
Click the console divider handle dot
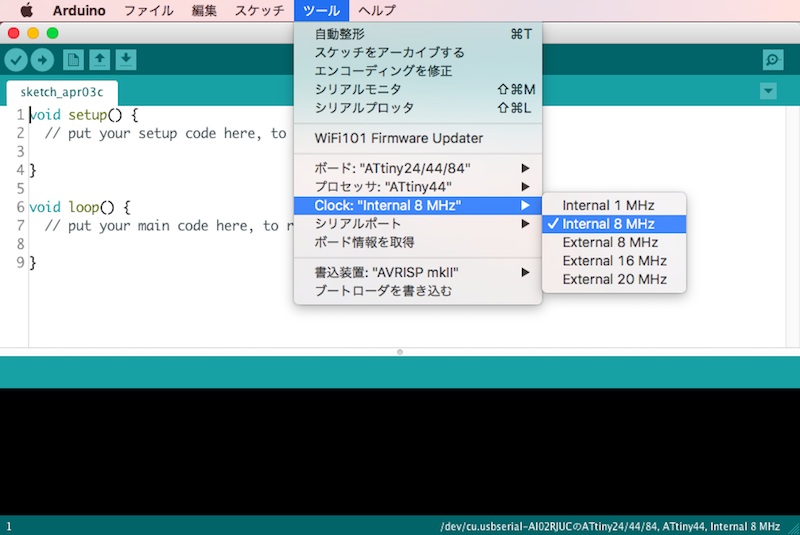click(x=399, y=352)
